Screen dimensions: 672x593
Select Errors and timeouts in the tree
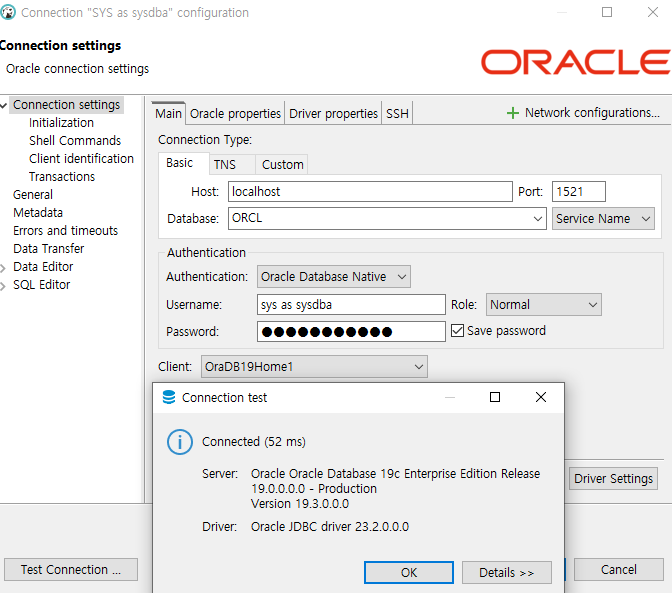(66, 231)
